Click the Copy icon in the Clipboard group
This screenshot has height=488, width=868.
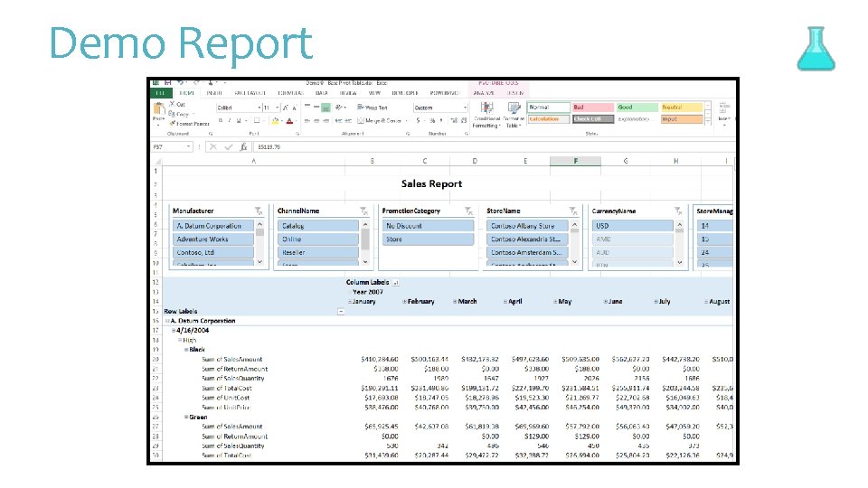click(x=172, y=114)
